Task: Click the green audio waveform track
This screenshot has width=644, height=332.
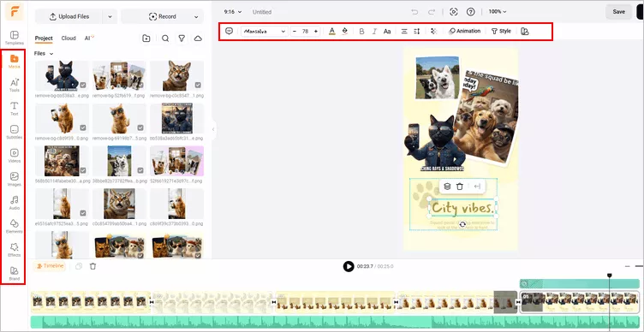Action: (x=335, y=322)
